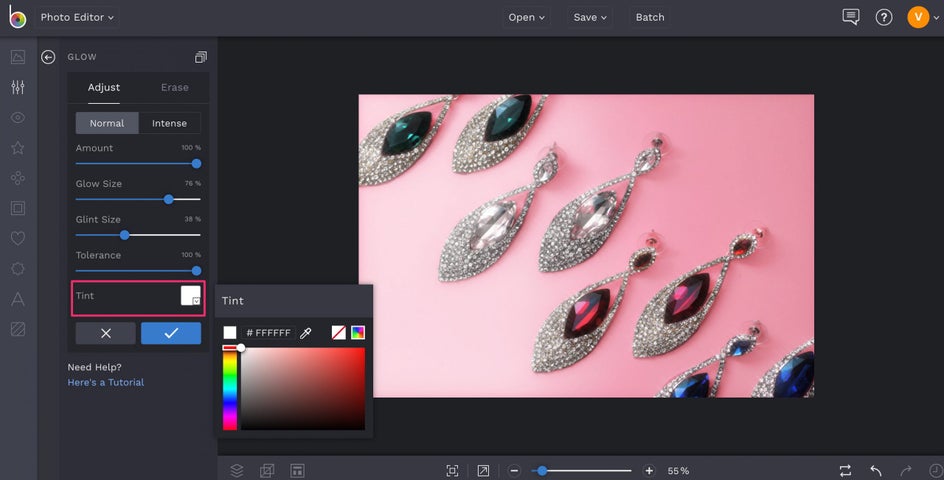
Task: Adjust the Glint Size slider
Action: pyautogui.click(x=138, y=235)
